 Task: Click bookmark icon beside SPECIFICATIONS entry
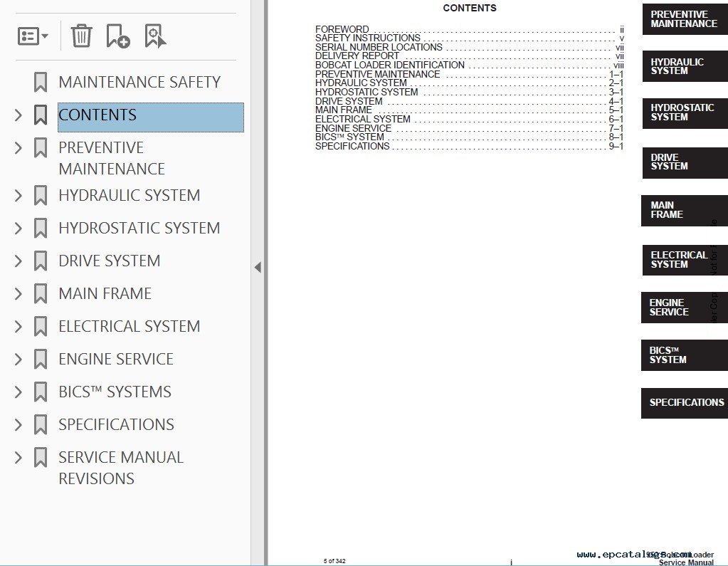pos(41,424)
